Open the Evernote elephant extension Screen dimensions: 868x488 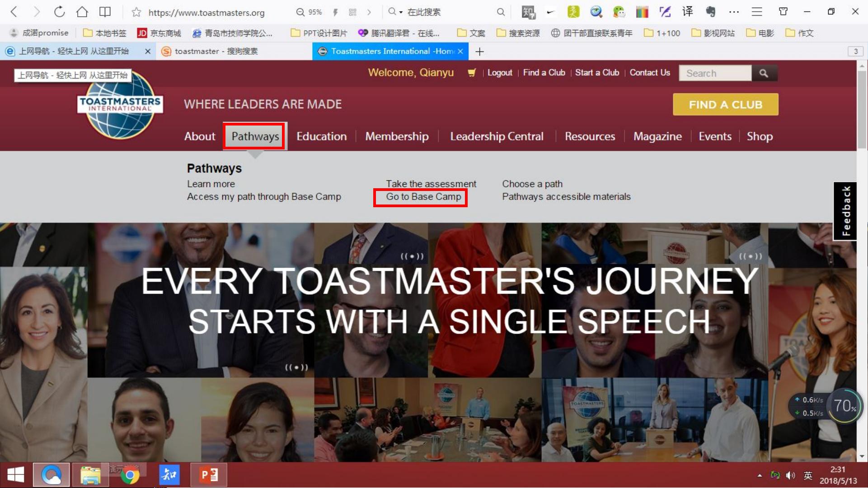coord(710,12)
